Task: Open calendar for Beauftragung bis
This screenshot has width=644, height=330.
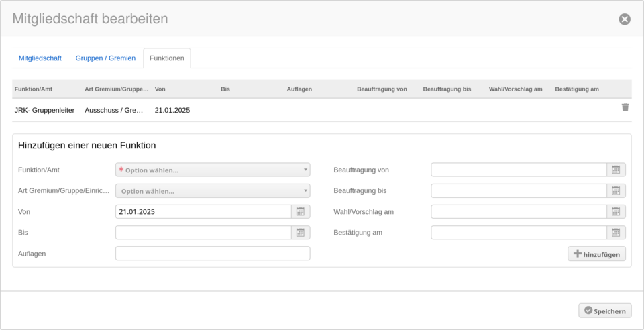Action: 616,191
